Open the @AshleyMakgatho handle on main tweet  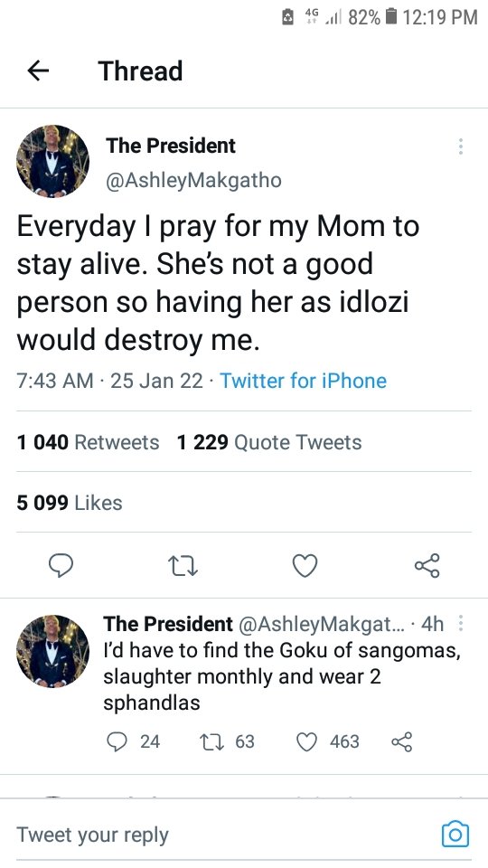pyautogui.click(x=193, y=181)
